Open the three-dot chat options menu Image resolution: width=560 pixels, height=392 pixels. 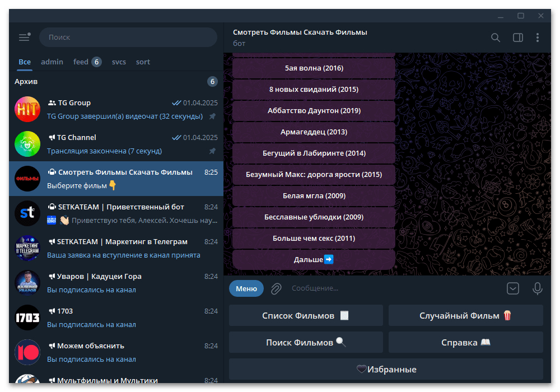click(x=538, y=38)
